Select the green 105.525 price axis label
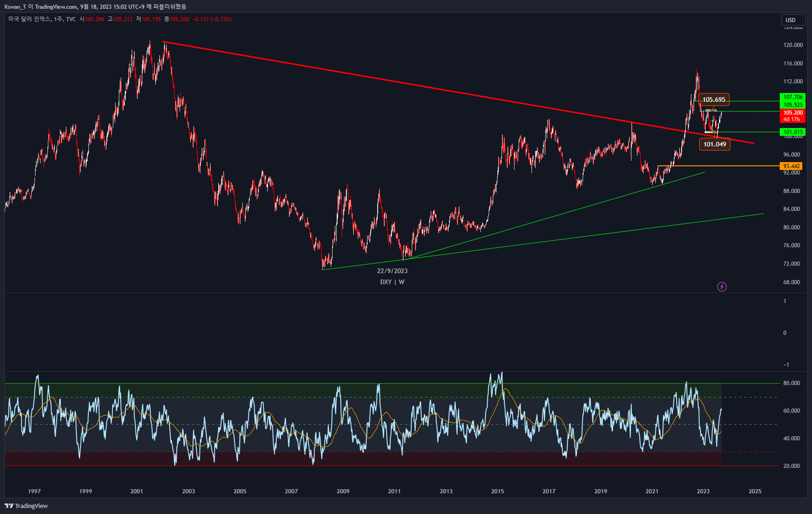The height and width of the screenshot is (514, 812). coord(793,105)
